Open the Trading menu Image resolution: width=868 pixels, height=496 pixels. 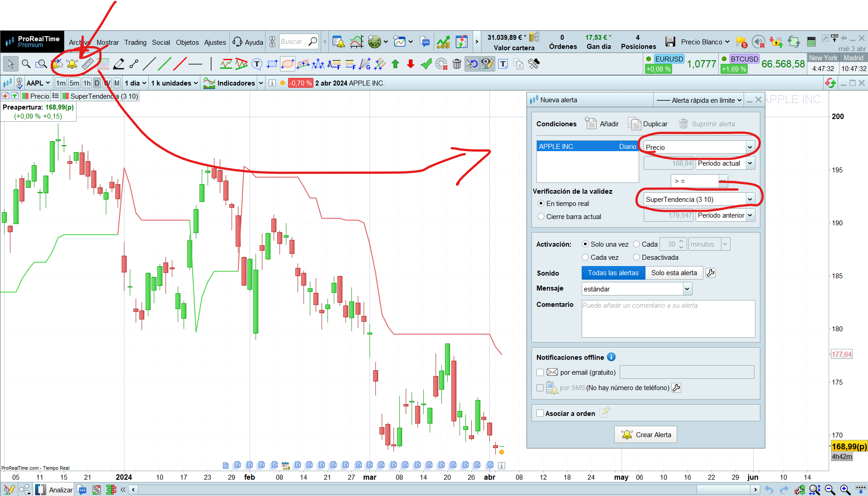(x=135, y=42)
